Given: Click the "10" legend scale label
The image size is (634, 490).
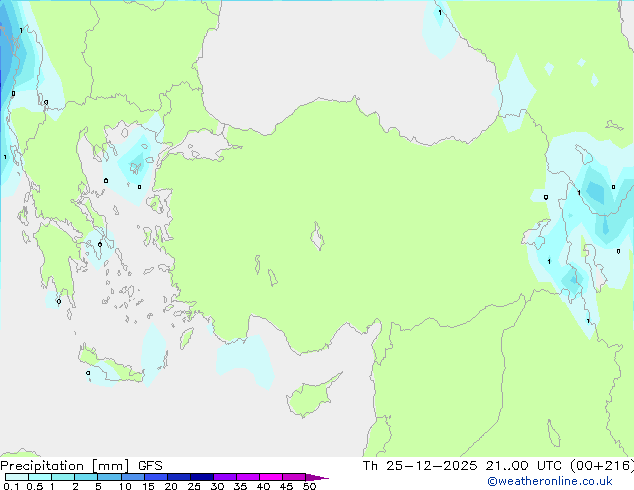Looking at the screenshot, I should pos(125,486).
